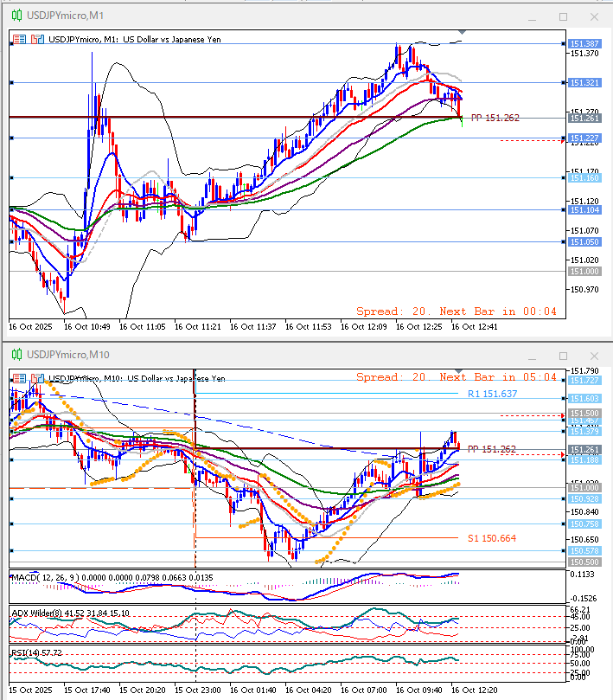Screen dimensions: 613x700
Task: Click the M10 window's chart title icon
Action: click(15, 354)
